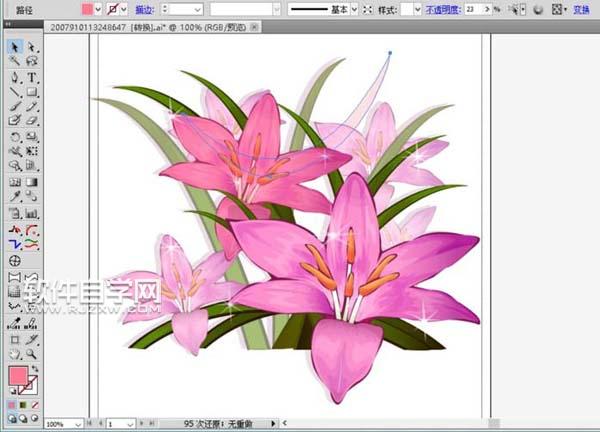Go to previous artboard
This screenshot has height=432, width=600.
(101, 423)
